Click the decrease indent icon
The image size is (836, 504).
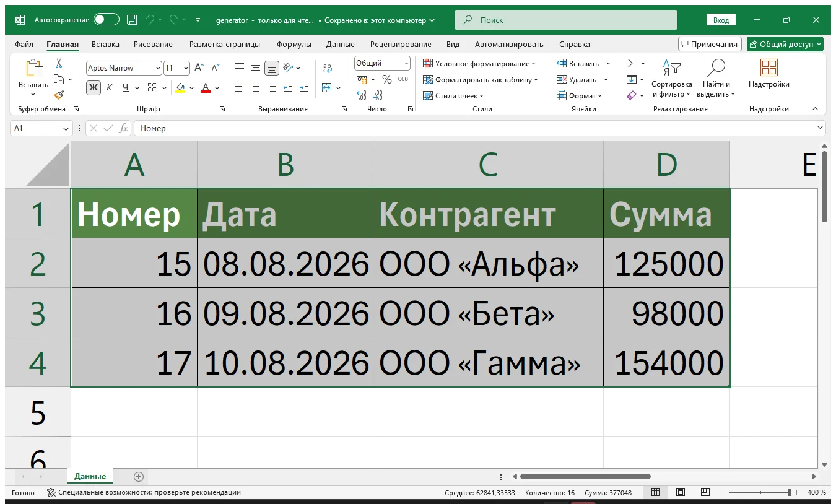[x=288, y=88]
